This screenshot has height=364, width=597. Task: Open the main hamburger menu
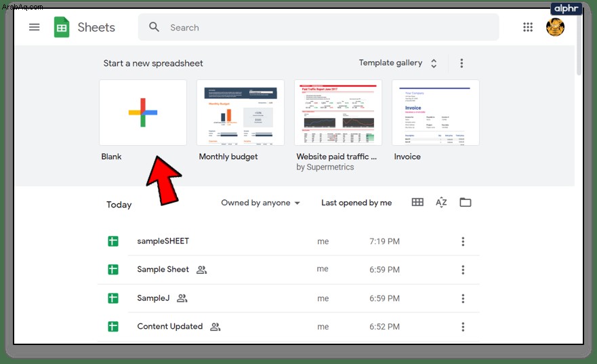35,27
